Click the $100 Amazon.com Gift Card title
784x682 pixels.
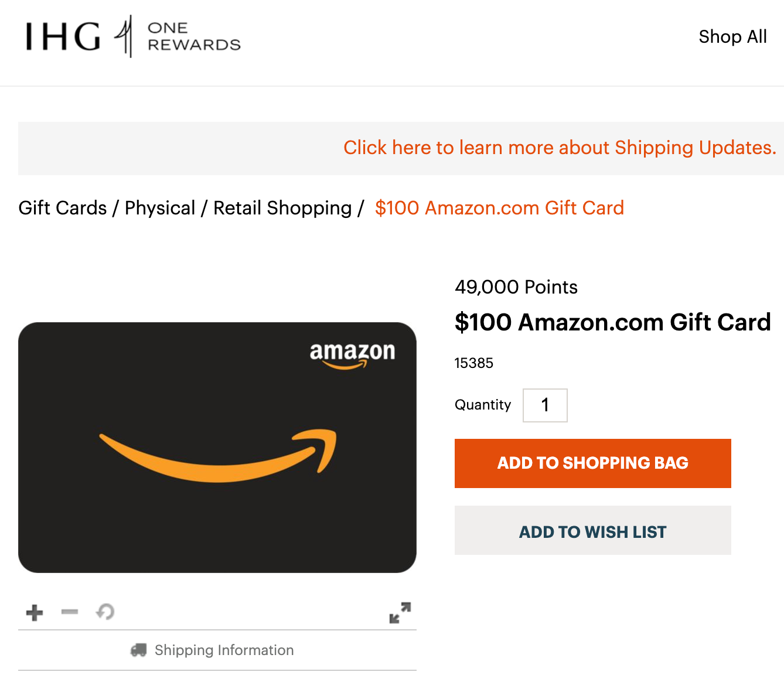click(612, 322)
